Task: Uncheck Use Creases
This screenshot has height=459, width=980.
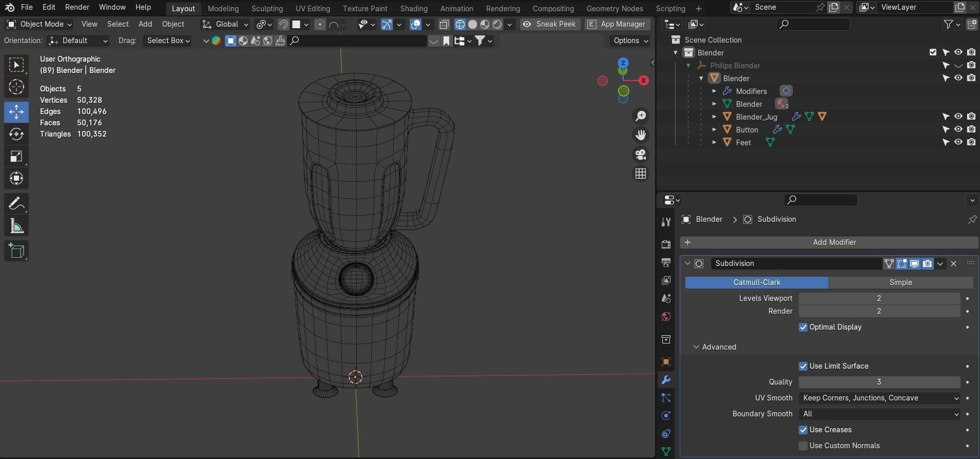Action: (803, 430)
